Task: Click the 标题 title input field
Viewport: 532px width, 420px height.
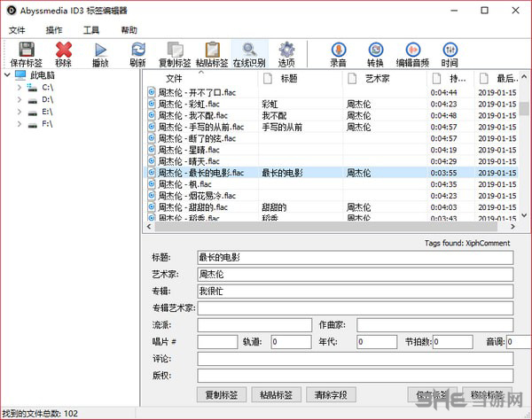Action: 356,258
